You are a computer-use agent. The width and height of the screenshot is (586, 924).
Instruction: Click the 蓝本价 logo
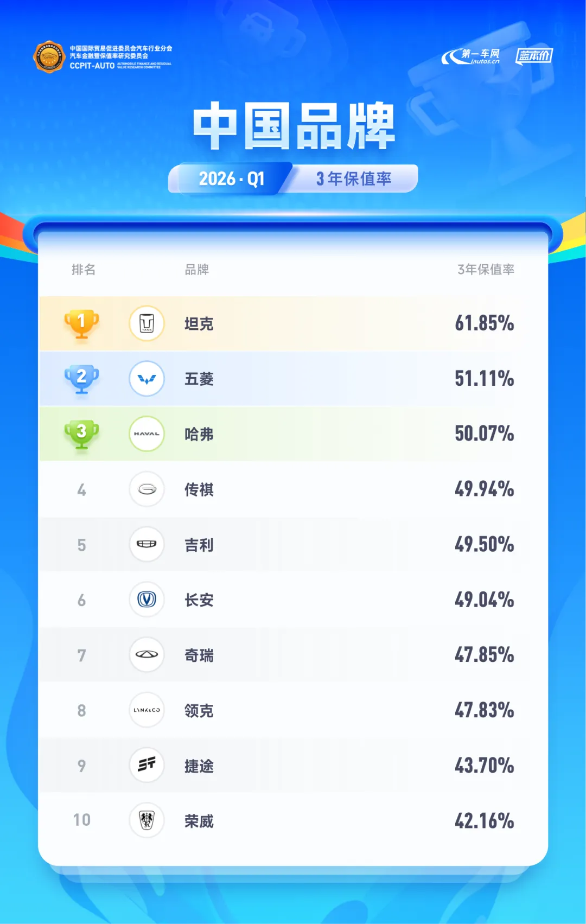(x=534, y=56)
